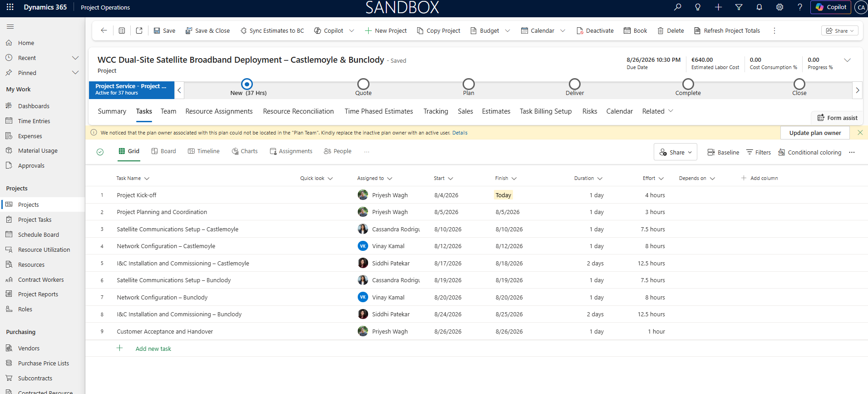868x394 pixels.
Task: Click the Form assist button
Action: pyautogui.click(x=838, y=118)
